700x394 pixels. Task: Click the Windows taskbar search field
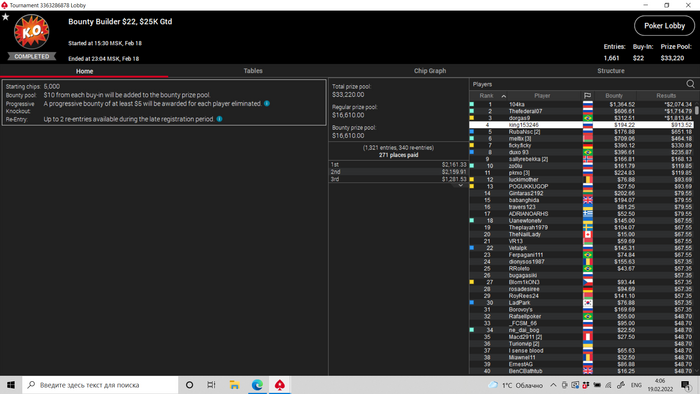100,385
